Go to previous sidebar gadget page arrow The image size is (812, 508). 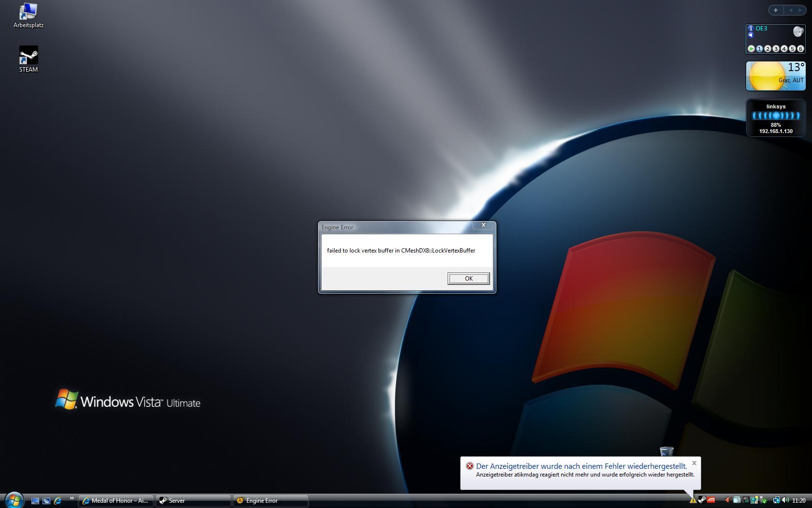click(791, 10)
